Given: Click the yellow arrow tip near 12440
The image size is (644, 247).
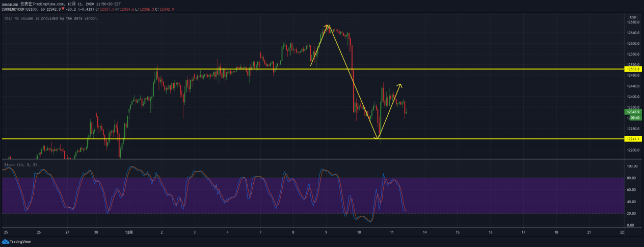Looking at the screenshot, I should (x=401, y=84).
